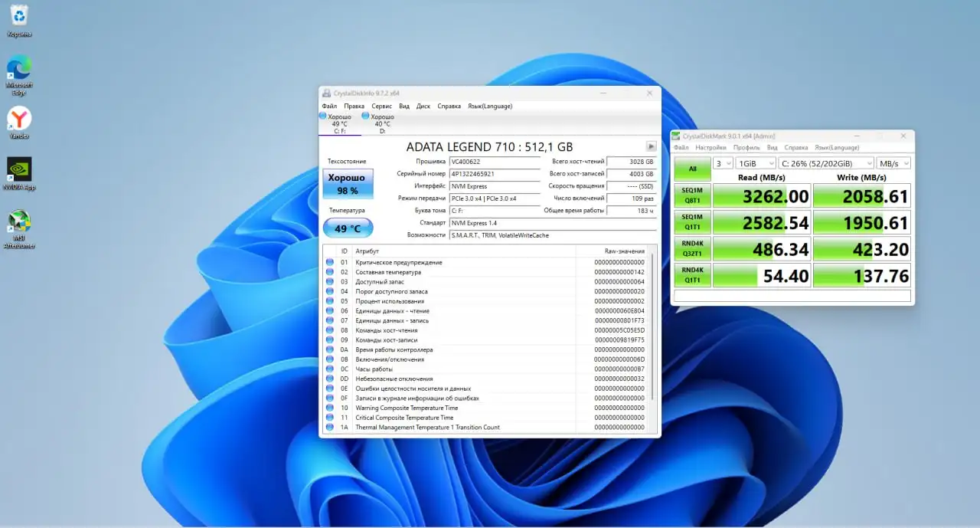Image resolution: width=980 pixels, height=528 pixels.
Task: Open the NVIDIA App desktop shortcut
Action: click(19, 174)
